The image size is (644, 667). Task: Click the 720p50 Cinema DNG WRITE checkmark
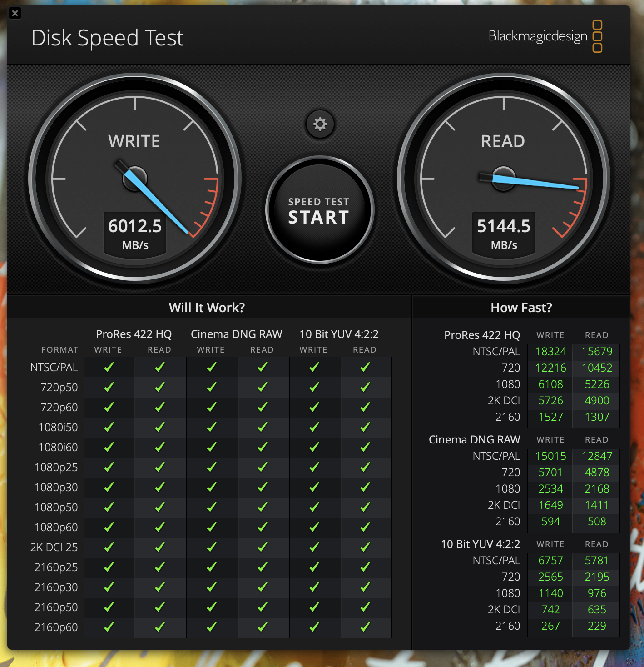211,387
